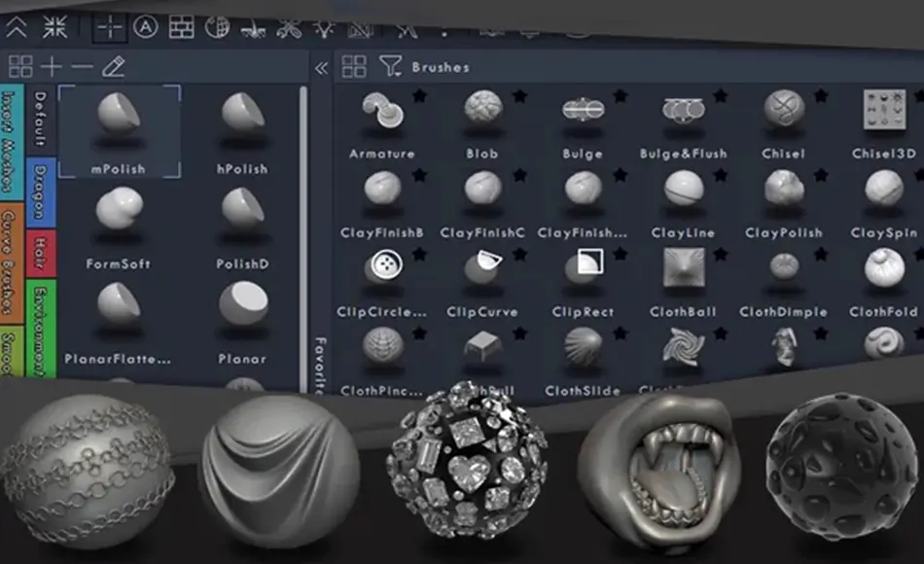Toggle the Chisel brush favorite star

coord(820,95)
